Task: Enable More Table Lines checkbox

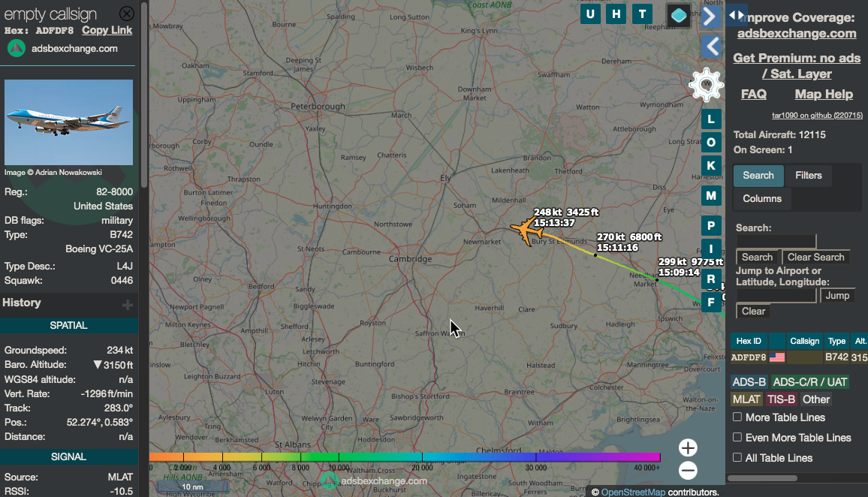Action: coord(737,417)
